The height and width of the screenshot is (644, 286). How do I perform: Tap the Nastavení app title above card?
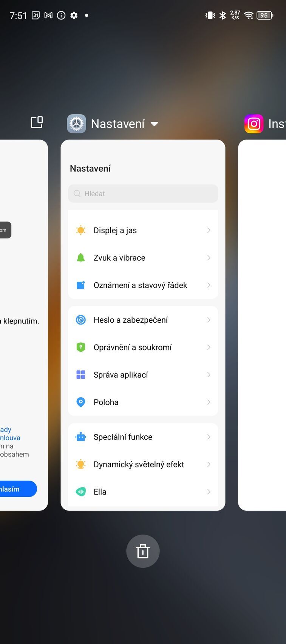coord(118,124)
